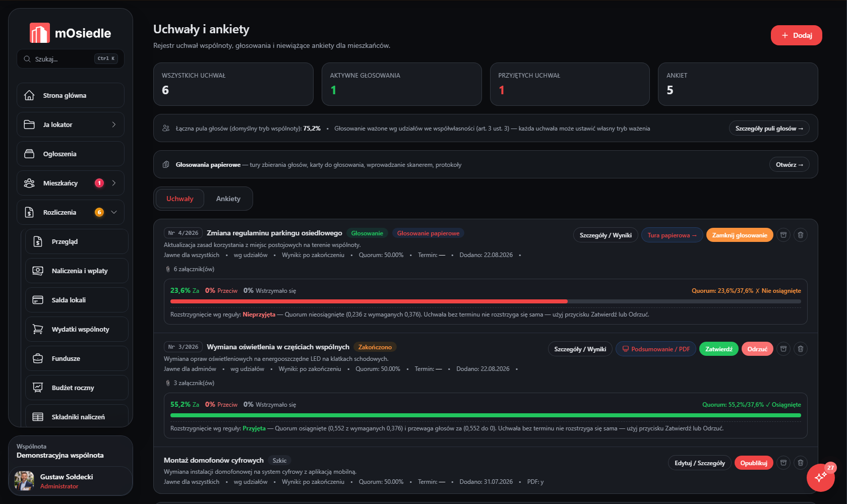847x504 pixels.
Task: Expand the Ja lokator menu chevron
Action: tap(114, 124)
